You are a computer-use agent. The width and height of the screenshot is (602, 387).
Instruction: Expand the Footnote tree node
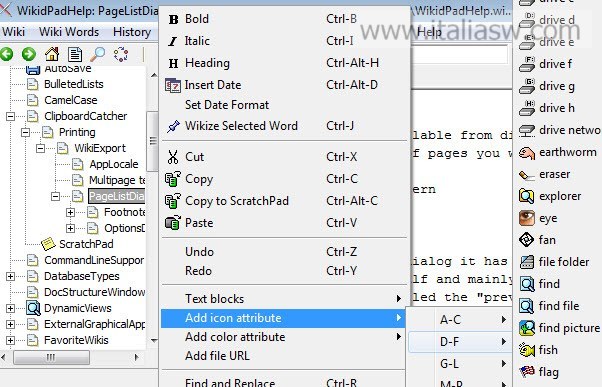(70, 212)
